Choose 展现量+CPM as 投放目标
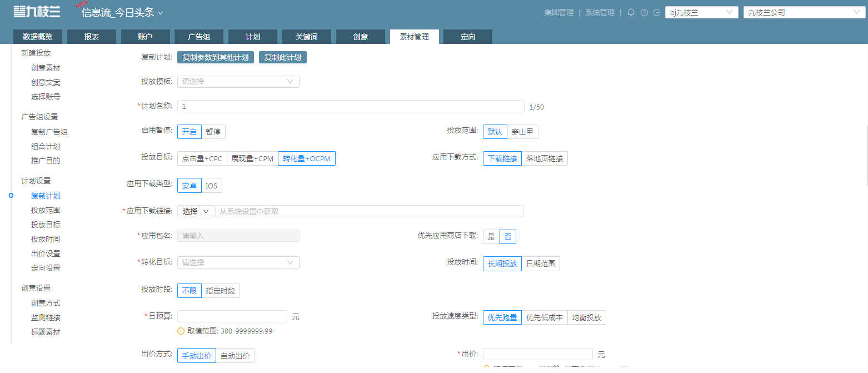 click(252, 158)
